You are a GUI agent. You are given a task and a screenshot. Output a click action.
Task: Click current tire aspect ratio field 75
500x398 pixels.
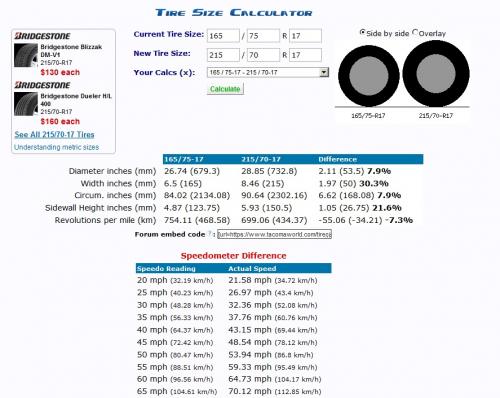(263, 36)
